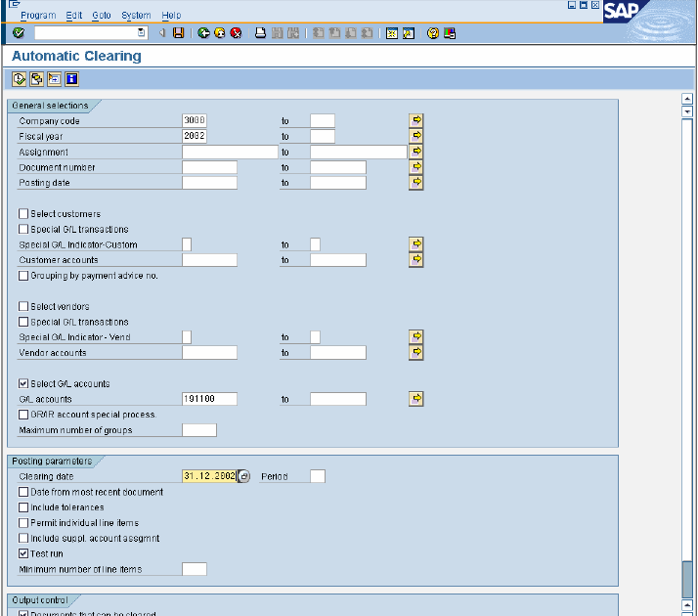Image resolution: width=698 pixels, height=616 pixels.
Task: Click the Clearing date input field
Action: pyautogui.click(x=209, y=476)
